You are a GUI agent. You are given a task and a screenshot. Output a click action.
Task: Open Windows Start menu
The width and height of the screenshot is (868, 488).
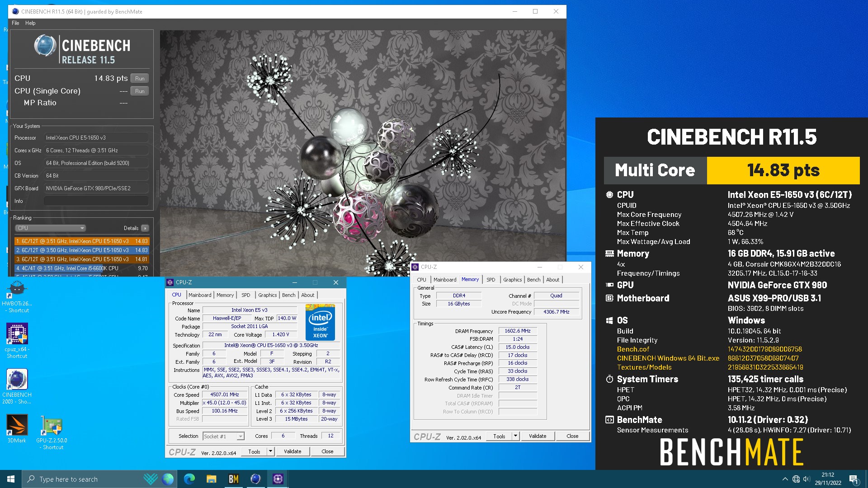pos(11,479)
